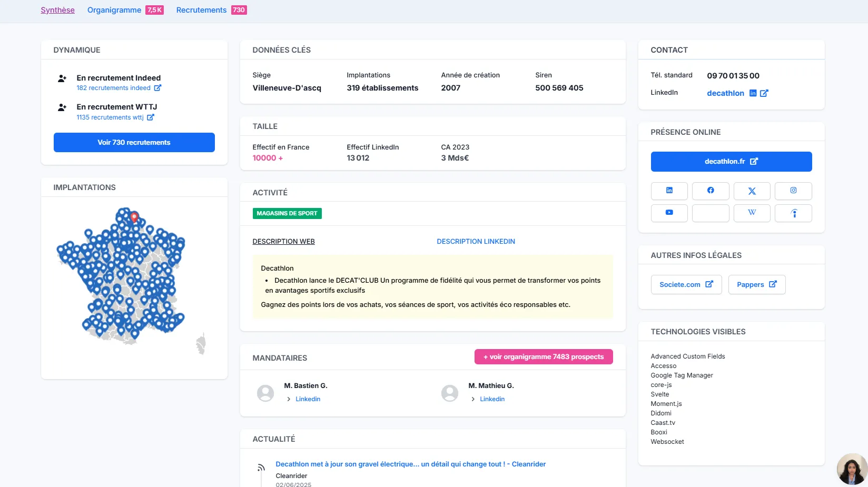Image resolution: width=868 pixels, height=487 pixels.
Task: Open Linkedin link of M. Mathieu G.
Action: [x=492, y=399]
